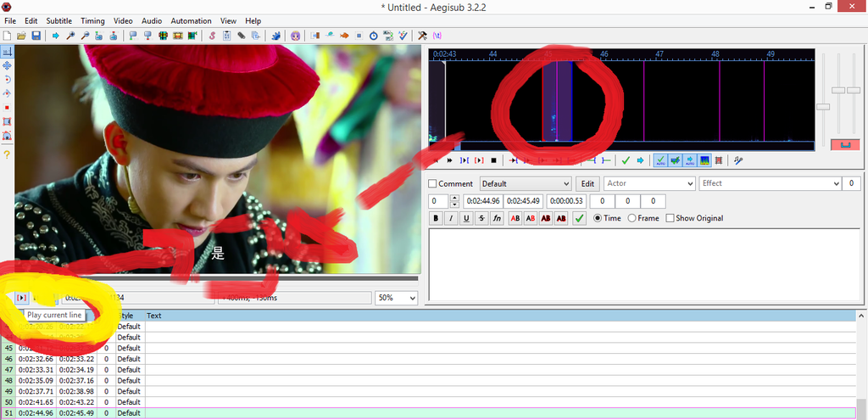Toggle linking of zoom and volume sliders
This screenshot has height=420, width=868.
click(x=845, y=144)
